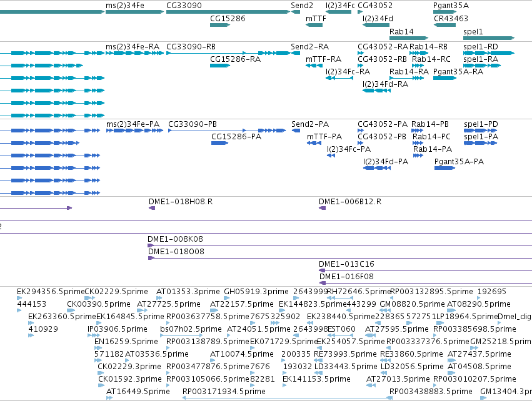Select the DME1-018H08.R clone marker
532x401 pixels.
tap(152, 208)
